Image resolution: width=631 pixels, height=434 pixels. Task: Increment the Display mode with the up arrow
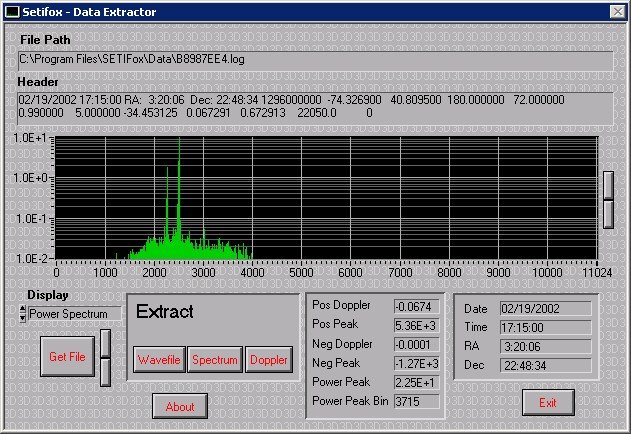[23, 310]
